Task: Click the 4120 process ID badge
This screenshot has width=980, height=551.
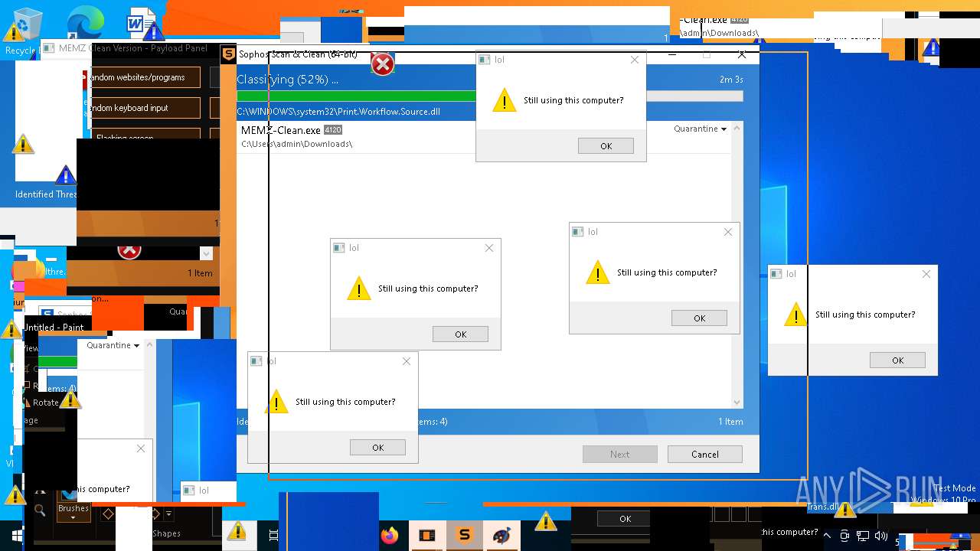Action: pos(332,130)
